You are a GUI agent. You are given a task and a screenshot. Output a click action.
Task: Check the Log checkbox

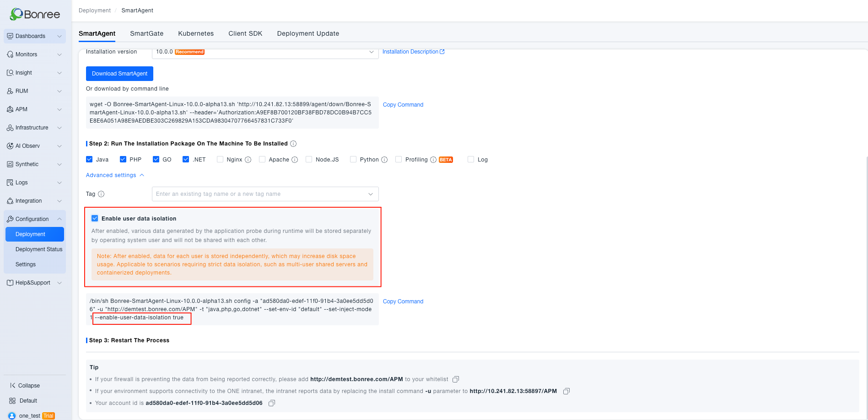471,159
